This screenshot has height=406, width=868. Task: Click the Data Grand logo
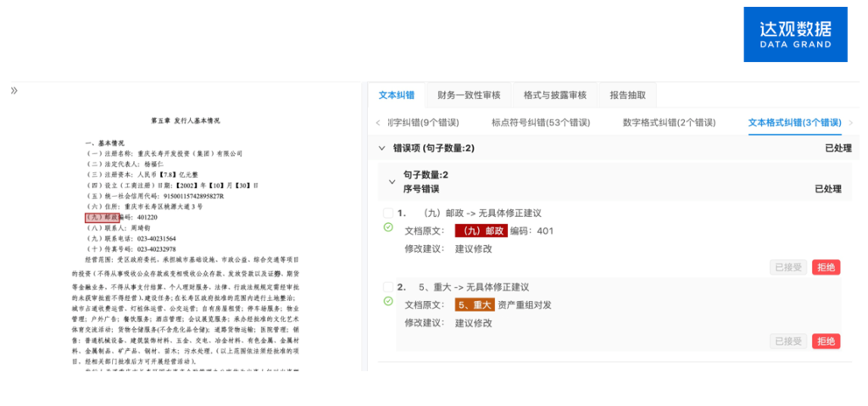pyautogui.click(x=795, y=35)
